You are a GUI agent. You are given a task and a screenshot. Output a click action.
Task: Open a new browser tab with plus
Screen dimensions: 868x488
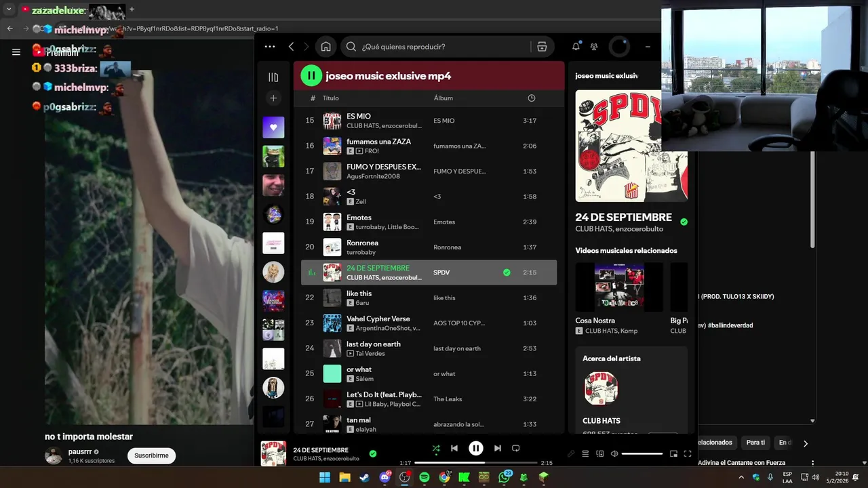[x=132, y=9]
